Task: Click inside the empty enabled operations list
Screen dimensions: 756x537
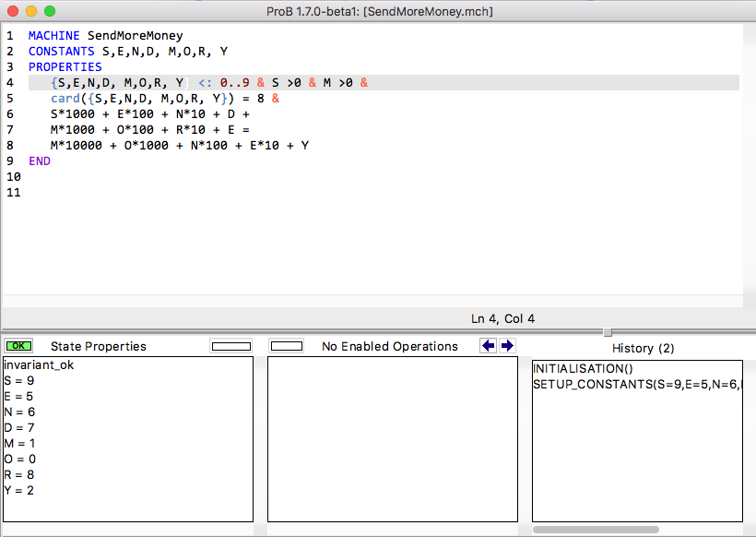Action: (392, 438)
